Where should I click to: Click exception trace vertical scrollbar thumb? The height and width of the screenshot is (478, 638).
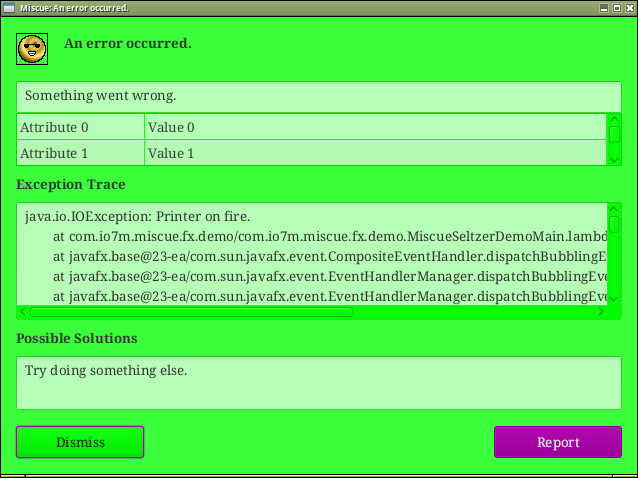tap(614, 225)
